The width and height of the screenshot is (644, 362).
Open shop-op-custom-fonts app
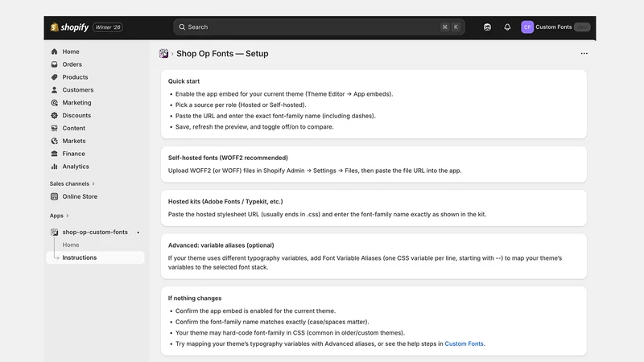(x=95, y=232)
